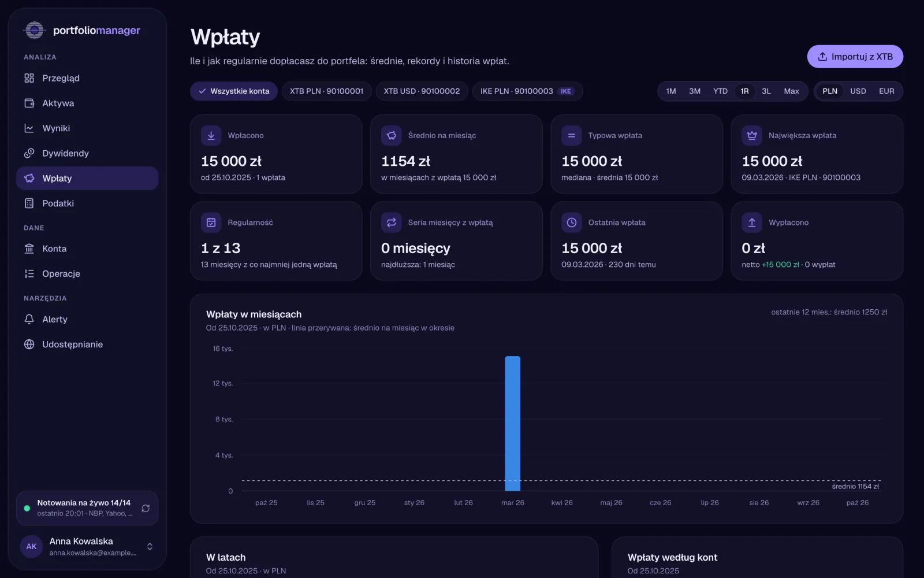Click the mar 26 blue deposit bar
Image resolution: width=924 pixels, height=578 pixels.
(512, 424)
